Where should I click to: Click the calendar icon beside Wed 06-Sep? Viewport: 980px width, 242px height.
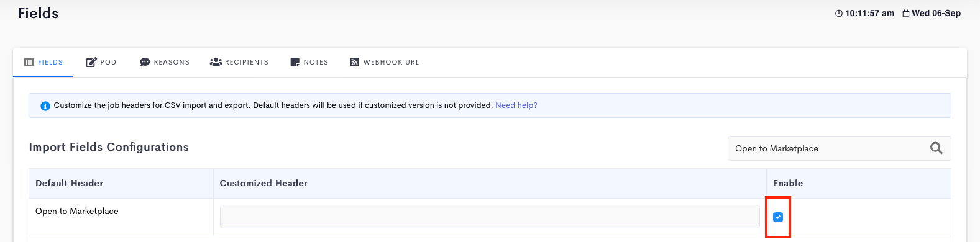906,14
